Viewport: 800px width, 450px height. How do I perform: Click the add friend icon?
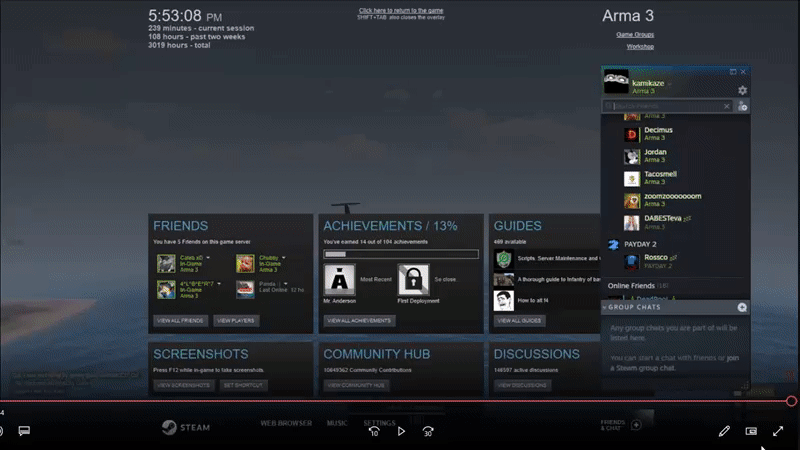coord(742,106)
